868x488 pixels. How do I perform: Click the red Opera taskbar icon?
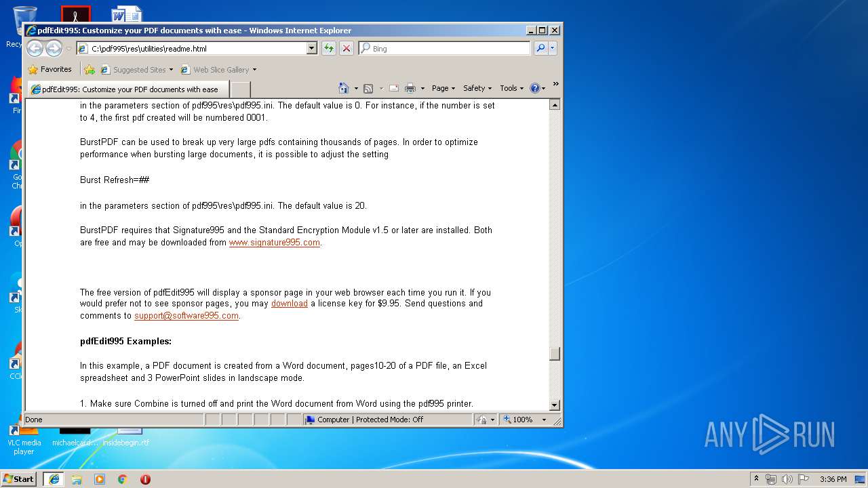pos(145,479)
